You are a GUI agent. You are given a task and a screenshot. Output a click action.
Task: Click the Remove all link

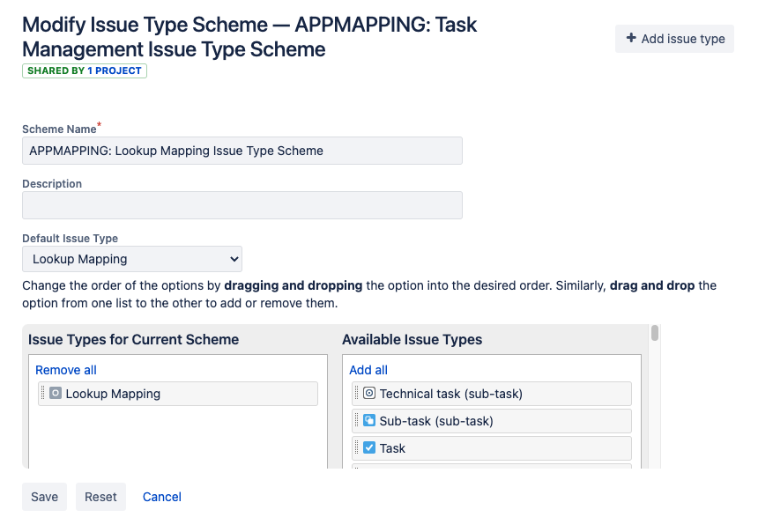[65, 369]
